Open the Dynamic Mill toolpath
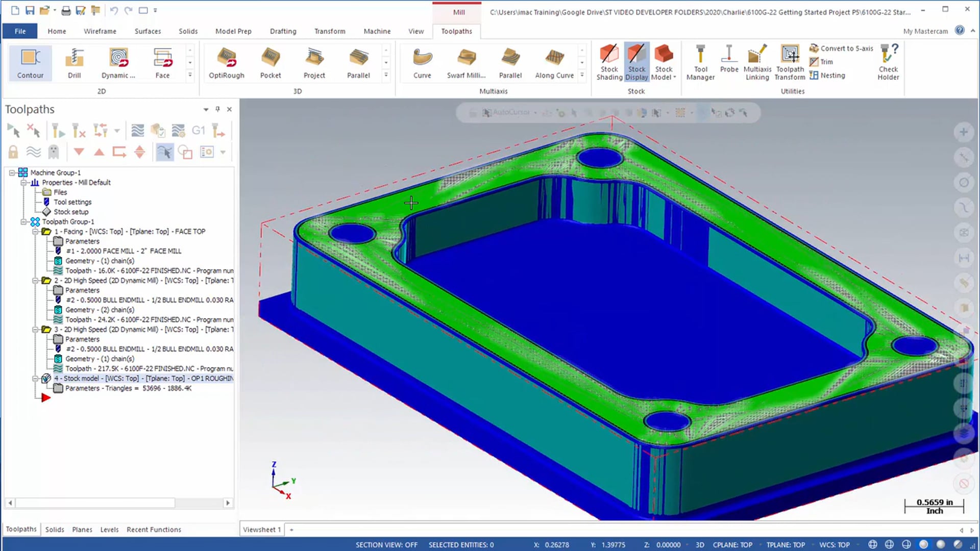The image size is (980, 551). [x=118, y=63]
